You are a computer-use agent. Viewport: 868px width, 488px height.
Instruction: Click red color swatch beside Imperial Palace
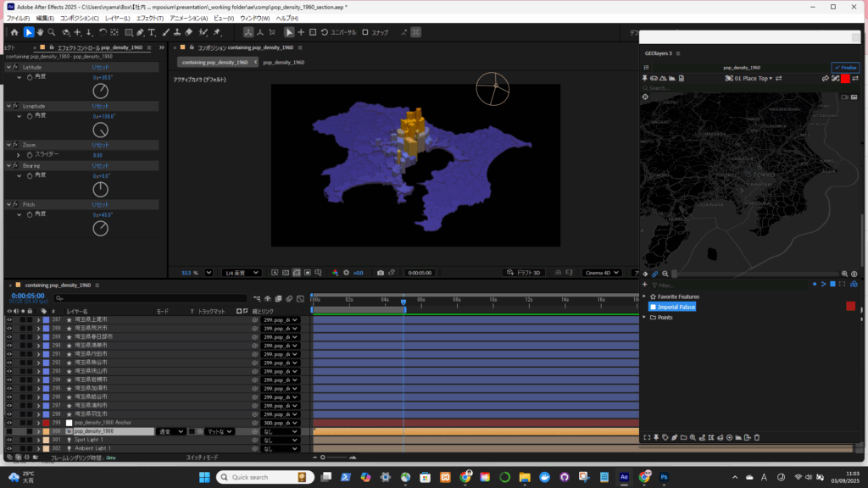coord(850,306)
